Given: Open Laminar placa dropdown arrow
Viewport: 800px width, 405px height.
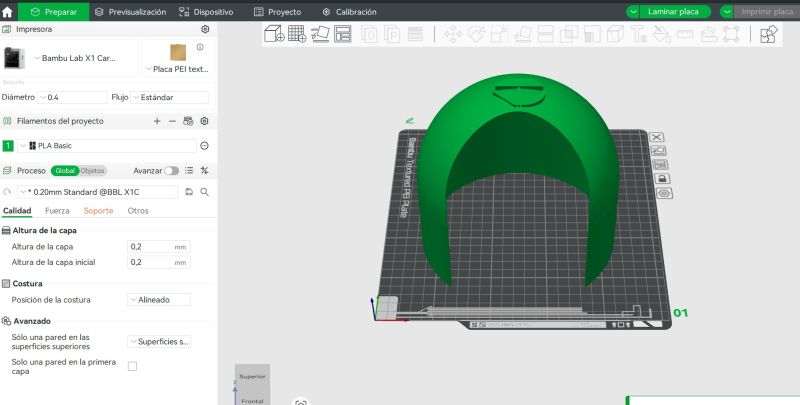Looking at the screenshot, I should (x=633, y=12).
